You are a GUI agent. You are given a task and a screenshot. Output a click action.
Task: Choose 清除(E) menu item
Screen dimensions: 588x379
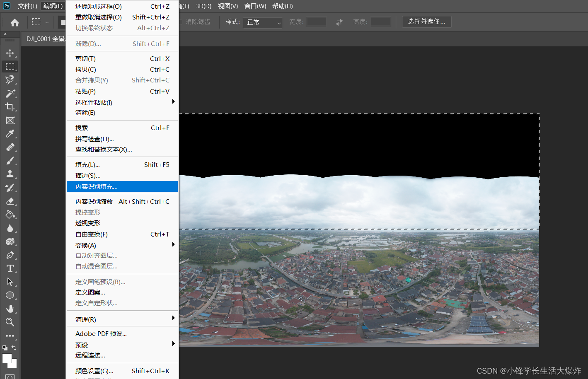(x=122, y=113)
